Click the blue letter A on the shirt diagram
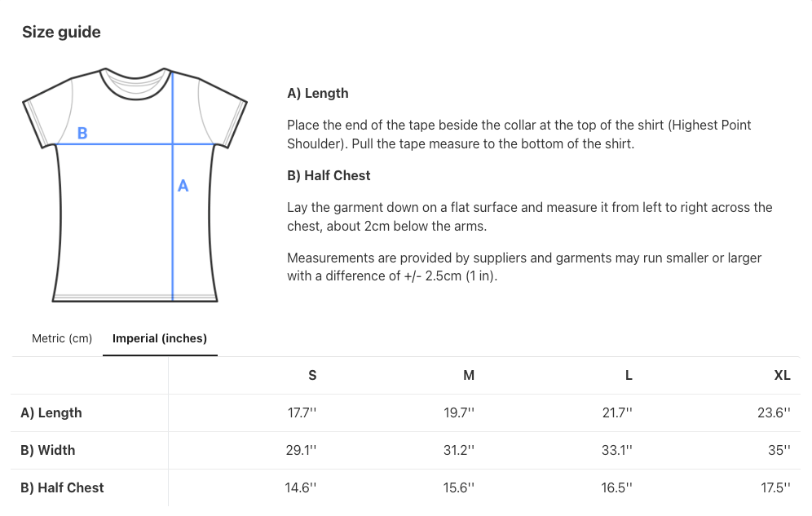Image resolution: width=812 pixels, height=516 pixels. (183, 186)
